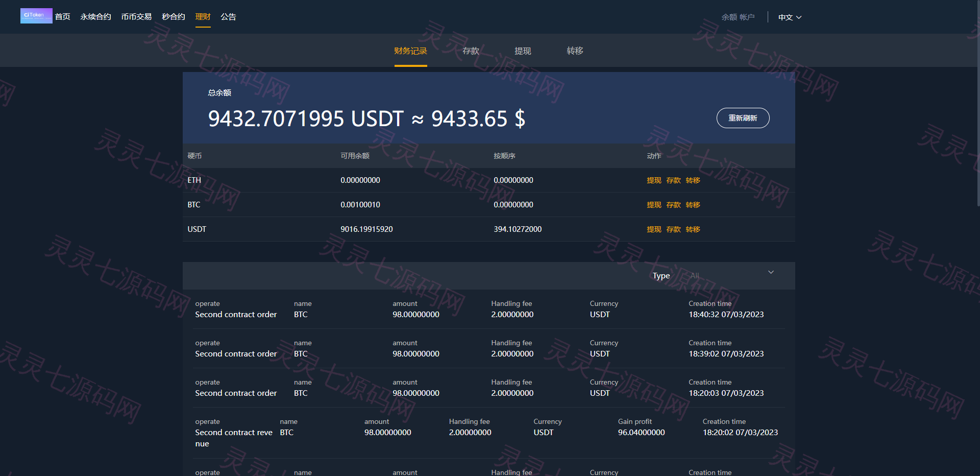This screenshot has width=980, height=476.
Task: Click Gain profit value 96.04000000
Action: [x=642, y=433]
